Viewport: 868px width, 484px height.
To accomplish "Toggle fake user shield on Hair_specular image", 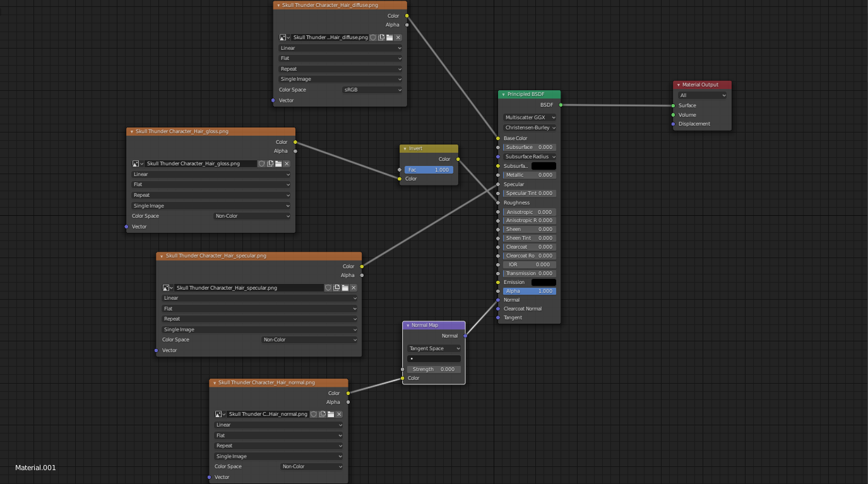I will pyautogui.click(x=328, y=288).
